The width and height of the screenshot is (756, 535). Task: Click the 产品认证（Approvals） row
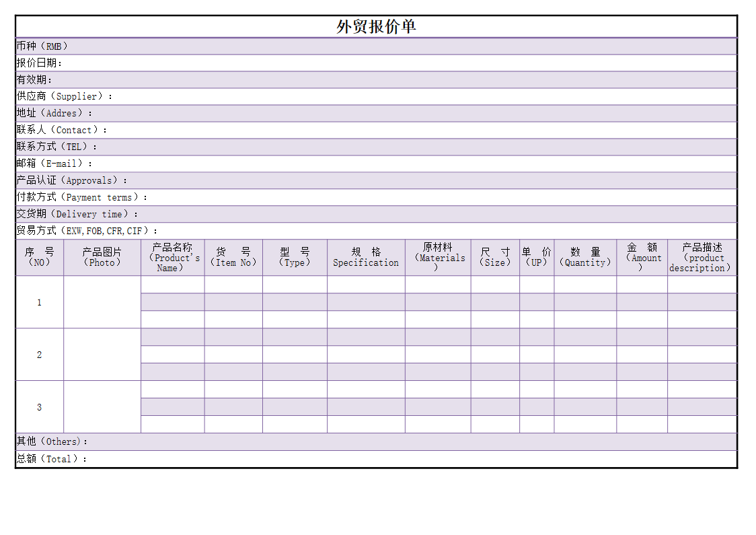point(376,180)
